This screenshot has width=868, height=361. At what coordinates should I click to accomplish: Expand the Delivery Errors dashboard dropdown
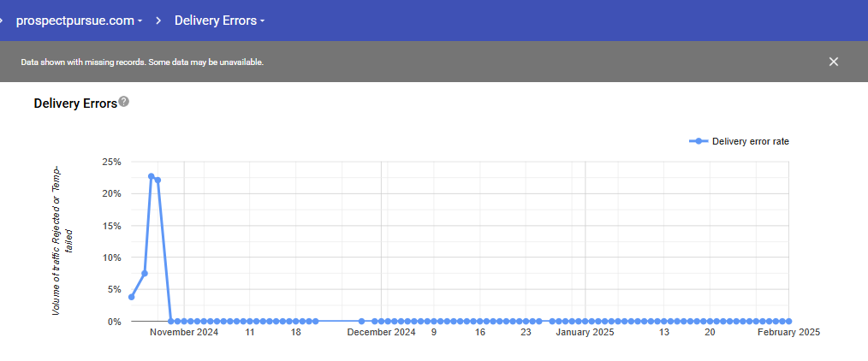coord(219,21)
